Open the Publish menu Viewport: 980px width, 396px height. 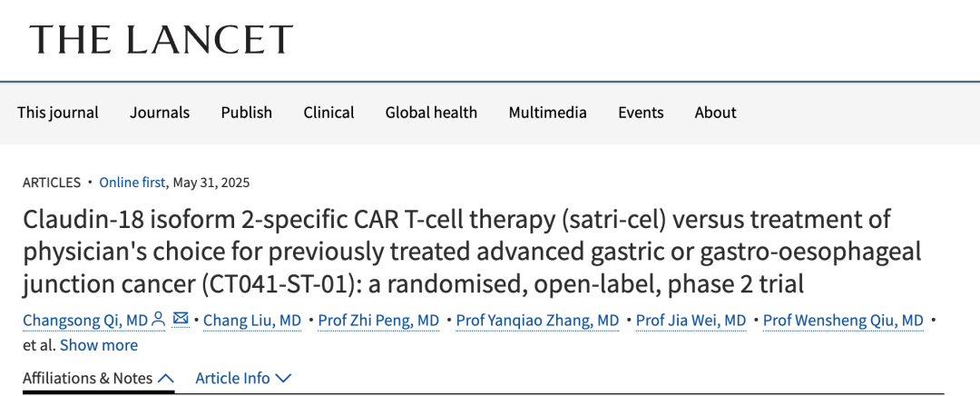coord(247,113)
